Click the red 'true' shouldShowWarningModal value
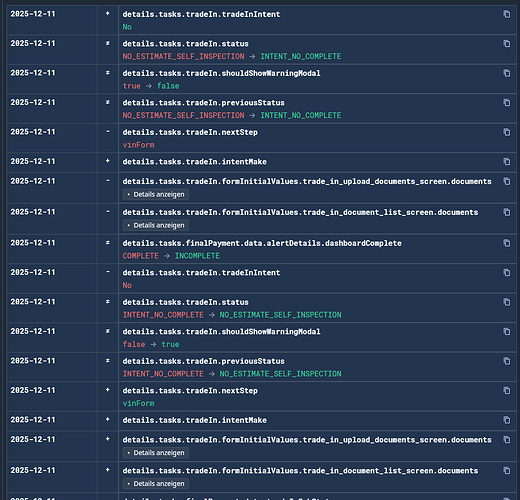 (132, 86)
